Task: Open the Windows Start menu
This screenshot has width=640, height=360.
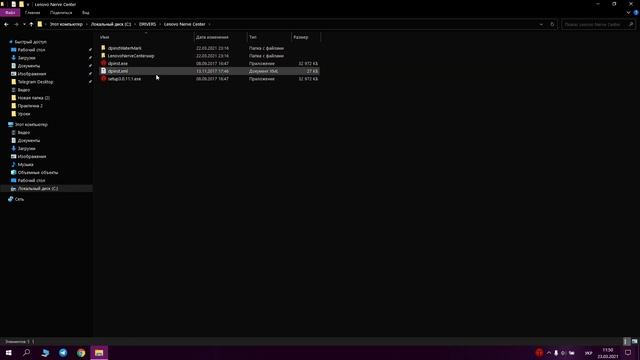Action: point(9,353)
